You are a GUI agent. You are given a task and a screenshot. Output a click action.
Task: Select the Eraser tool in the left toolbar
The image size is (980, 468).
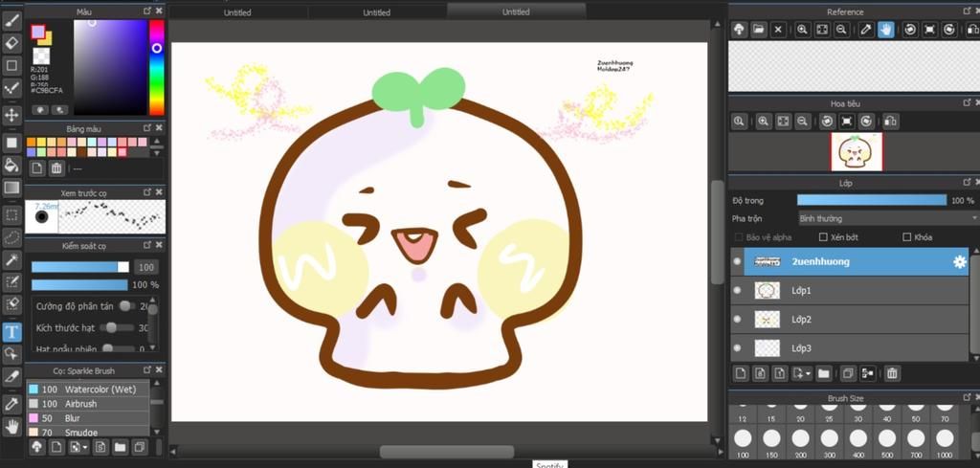coord(11,43)
